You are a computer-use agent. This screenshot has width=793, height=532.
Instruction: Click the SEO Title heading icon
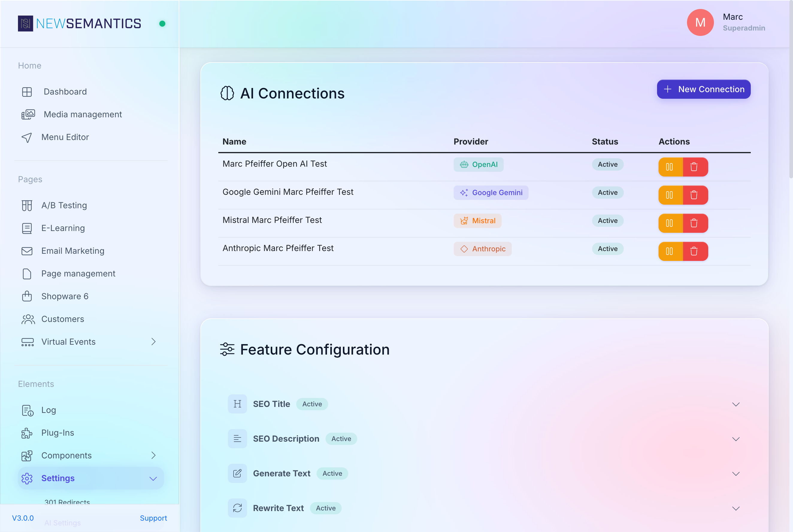coord(237,404)
